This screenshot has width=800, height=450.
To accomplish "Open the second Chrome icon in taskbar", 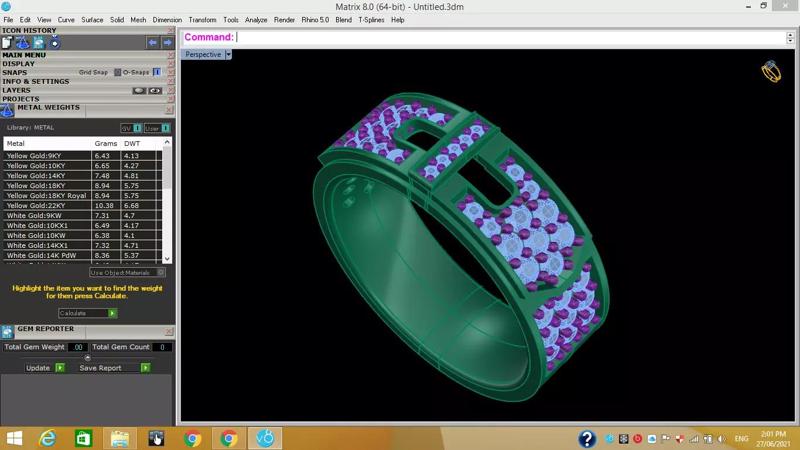I will pos(229,438).
